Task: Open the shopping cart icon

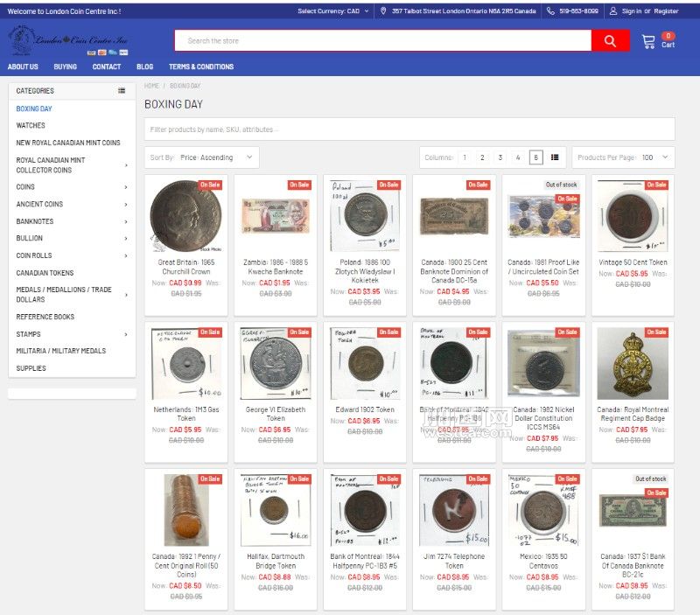Action: coord(648,41)
